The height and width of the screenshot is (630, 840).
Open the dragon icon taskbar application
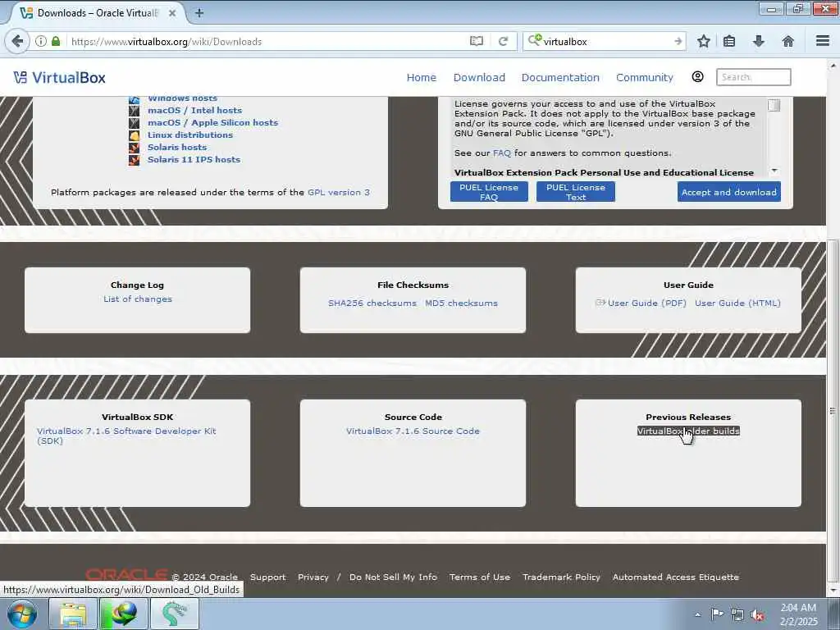174,614
